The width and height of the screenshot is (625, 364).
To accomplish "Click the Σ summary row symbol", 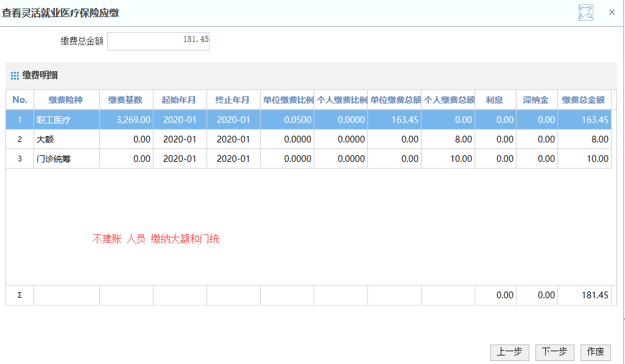I will coord(19,295).
